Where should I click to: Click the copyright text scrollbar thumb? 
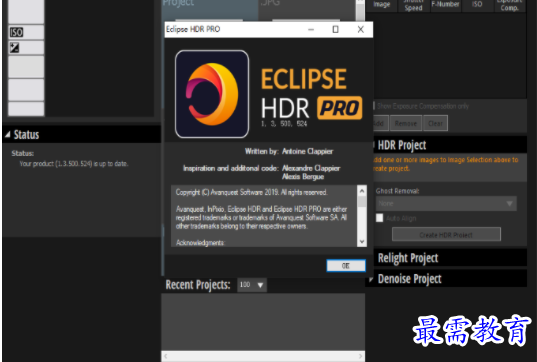coord(362,202)
